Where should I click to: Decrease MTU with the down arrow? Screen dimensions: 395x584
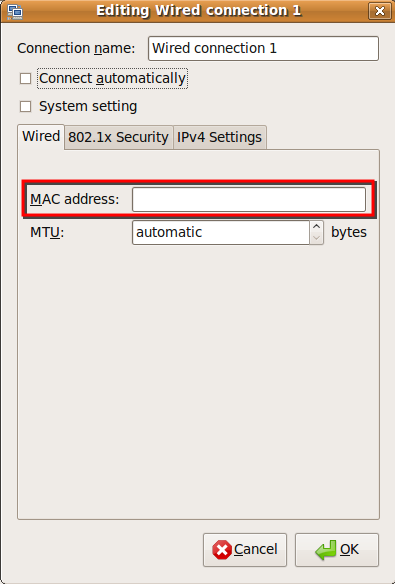[316, 238]
